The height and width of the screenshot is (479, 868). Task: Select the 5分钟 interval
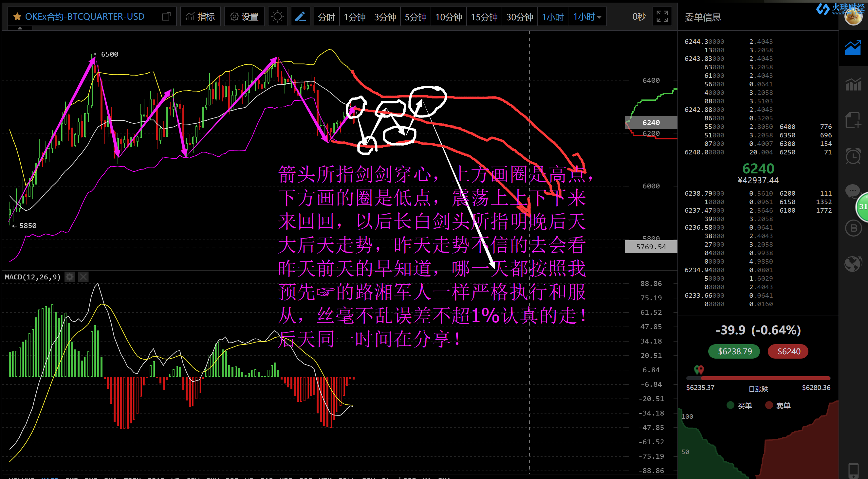click(x=416, y=17)
